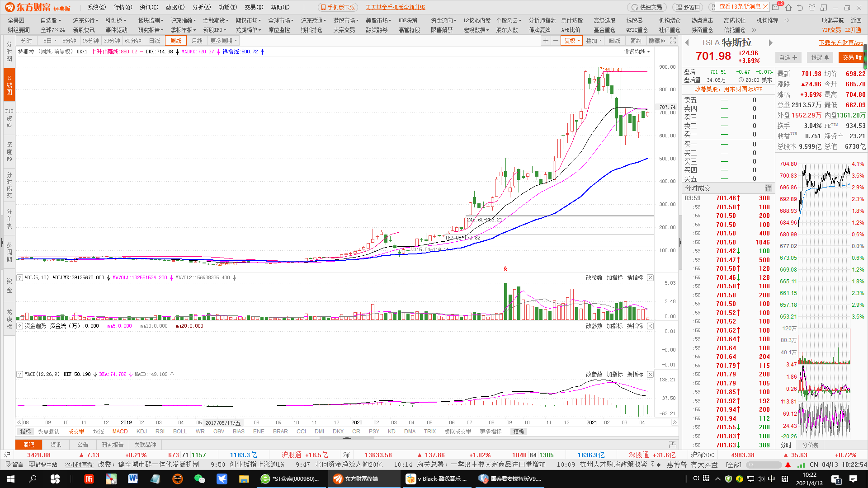This screenshot has width=868, height=488.
Task: Go to next stock with right arrow
Action: click(x=771, y=42)
